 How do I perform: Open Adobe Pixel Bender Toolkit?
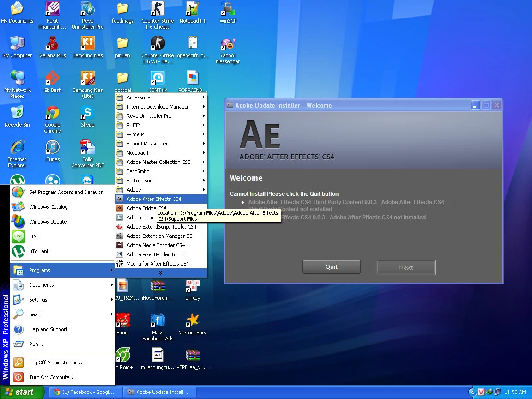click(161, 254)
